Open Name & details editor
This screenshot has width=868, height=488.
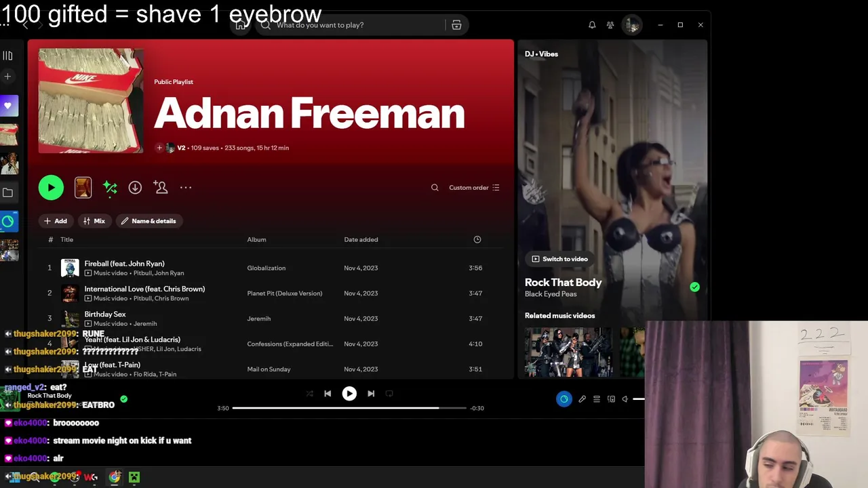[x=149, y=221]
